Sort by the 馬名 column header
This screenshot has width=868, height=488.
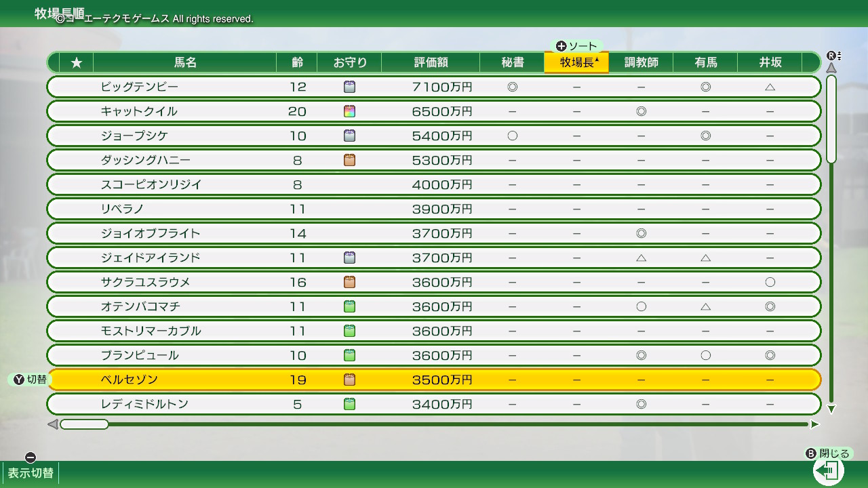(185, 62)
